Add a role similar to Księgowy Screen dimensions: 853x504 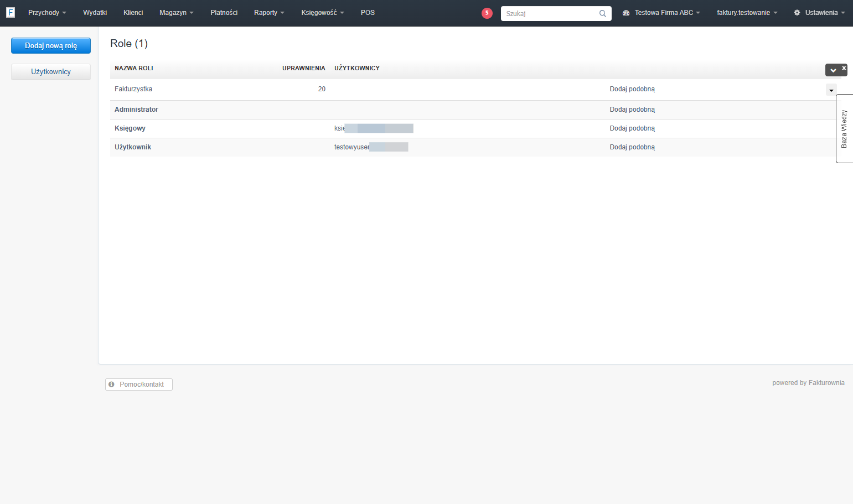(x=632, y=128)
